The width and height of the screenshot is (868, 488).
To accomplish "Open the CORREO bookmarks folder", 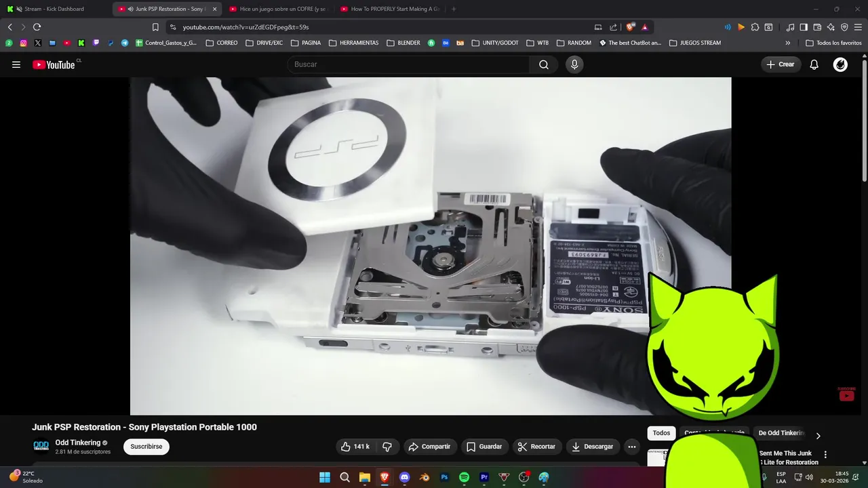I will click(x=222, y=43).
